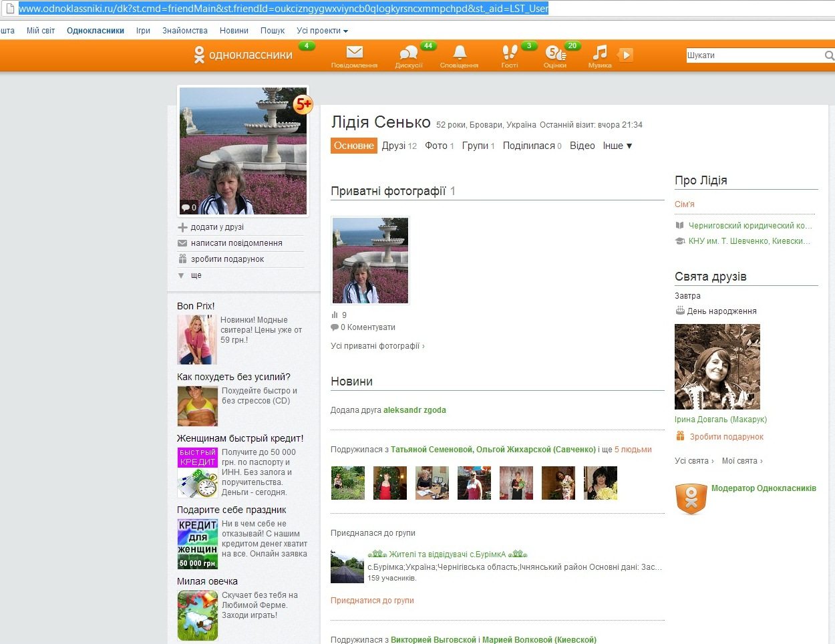This screenshot has width=835, height=644.
Task: Click the Одноклассники logo in the header
Action: 242,55
